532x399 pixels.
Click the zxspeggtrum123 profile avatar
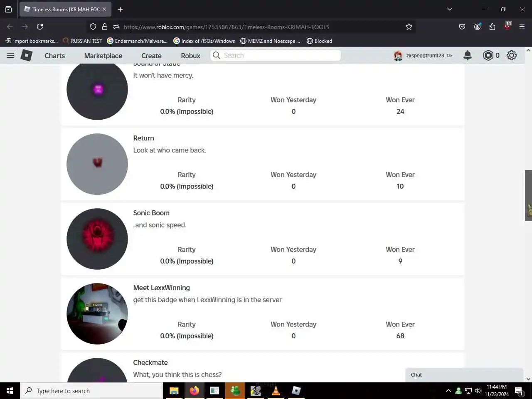click(398, 55)
